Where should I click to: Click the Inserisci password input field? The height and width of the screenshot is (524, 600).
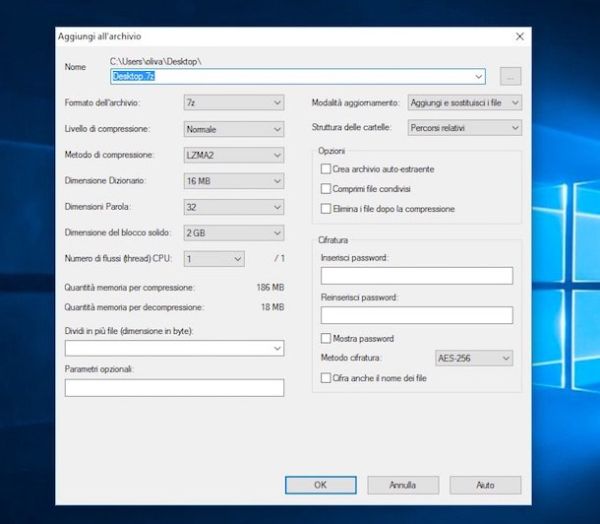point(416,276)
